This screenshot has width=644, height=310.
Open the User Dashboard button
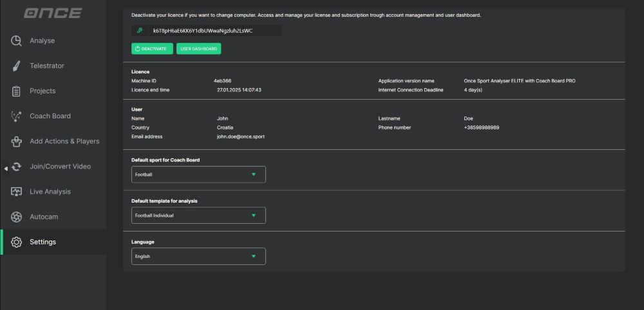pos(199,49)
